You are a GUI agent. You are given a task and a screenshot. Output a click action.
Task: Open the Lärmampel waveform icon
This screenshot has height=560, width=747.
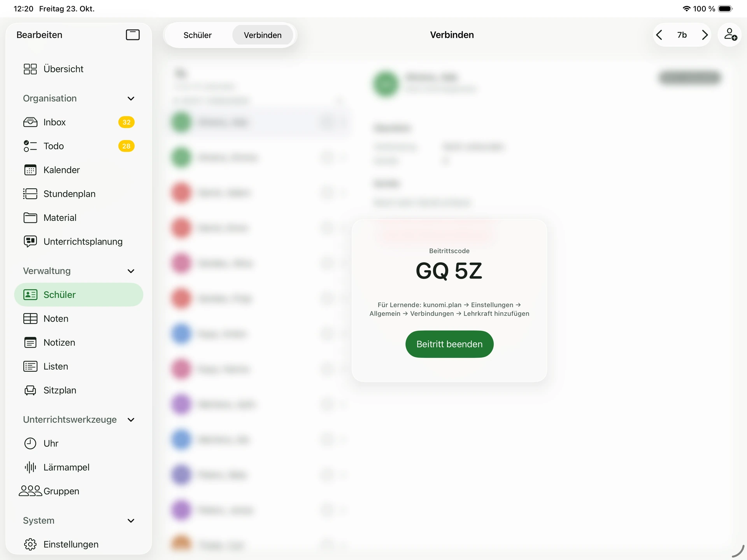[x=30, y=467]
